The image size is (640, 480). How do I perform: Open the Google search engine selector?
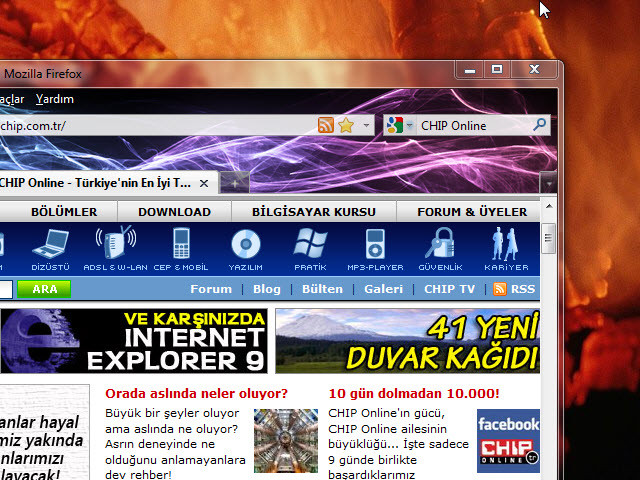click(x=400, y=125)
